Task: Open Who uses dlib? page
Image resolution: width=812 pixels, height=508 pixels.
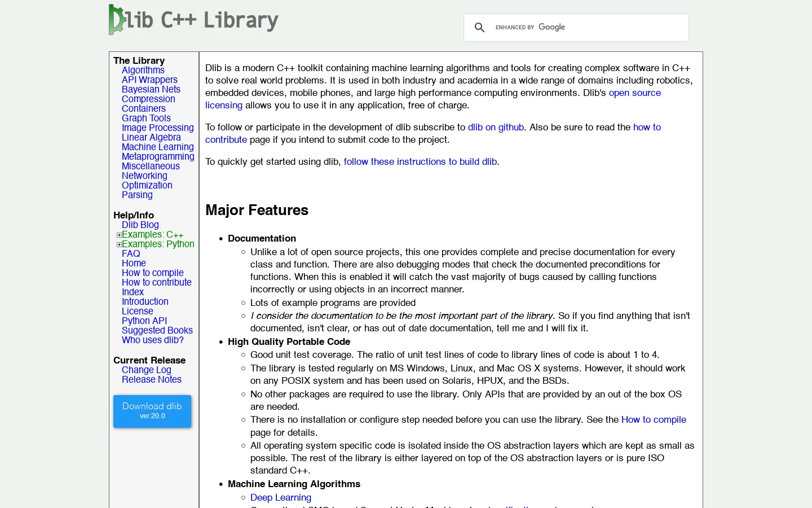Action: [x=153, y=340]
